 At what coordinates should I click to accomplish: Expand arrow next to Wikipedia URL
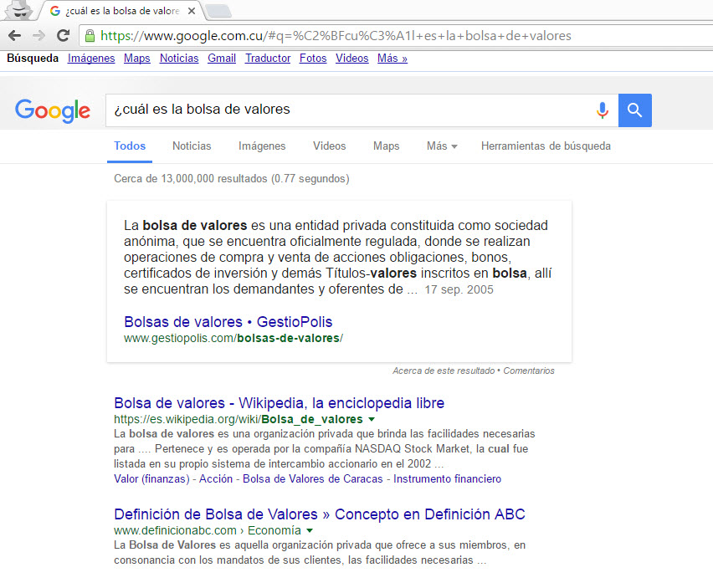372,419
